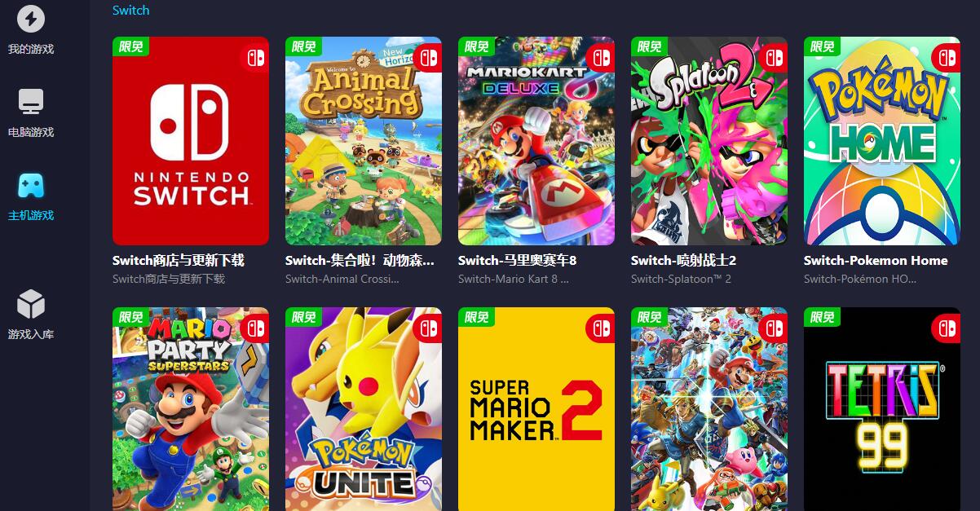The image size is (980, 511).
Task: Select the console games gamepad icon
Action: tap(31, 185)
